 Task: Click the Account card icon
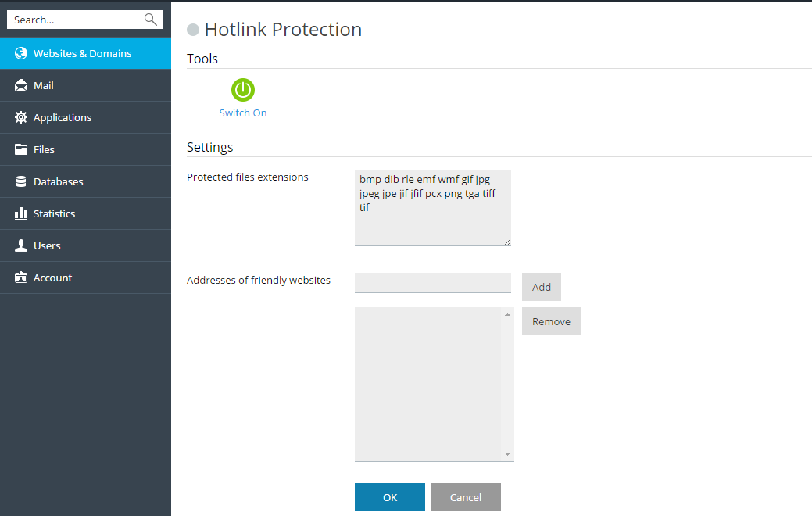coord(21,278)
